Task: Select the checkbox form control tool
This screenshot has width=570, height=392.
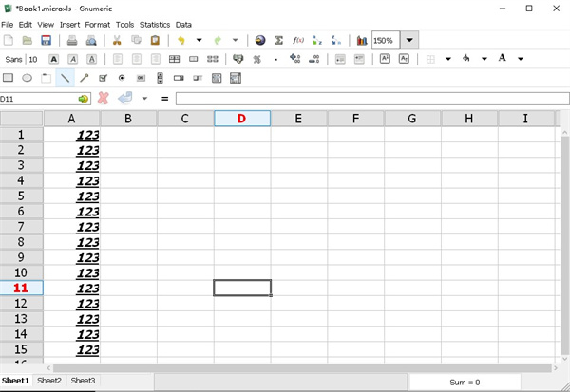Action: (103, 78)
